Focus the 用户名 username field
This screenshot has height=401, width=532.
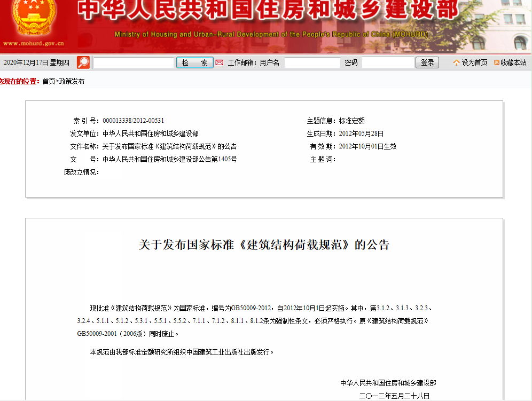pyautogui.click(x=312, y=62)
